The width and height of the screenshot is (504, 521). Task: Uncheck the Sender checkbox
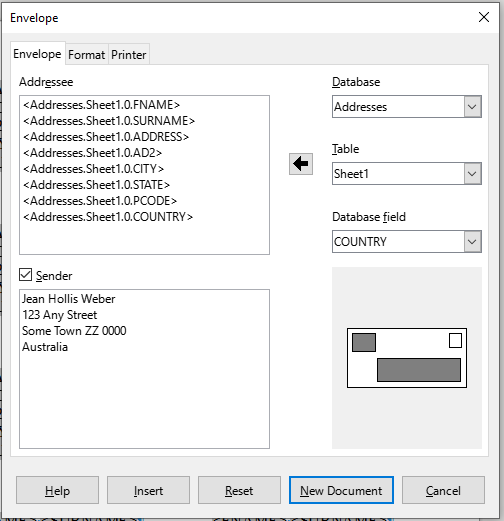26,275
